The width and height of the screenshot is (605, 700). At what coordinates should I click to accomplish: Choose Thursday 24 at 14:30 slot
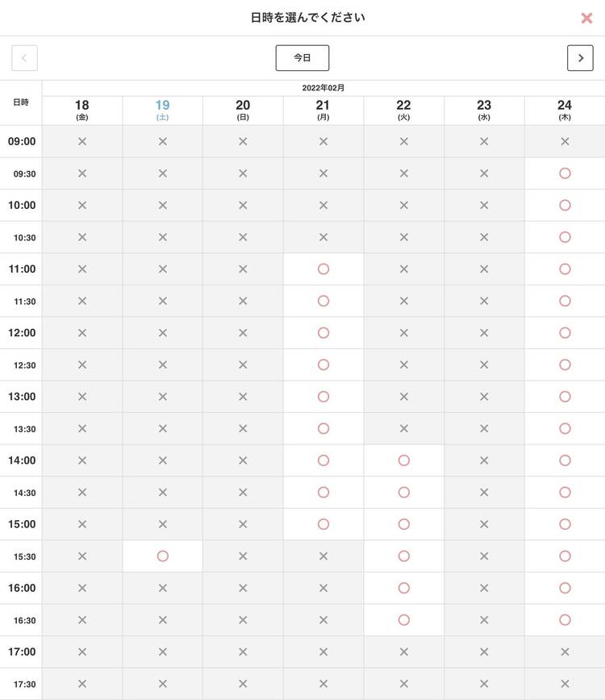(565, 492)
